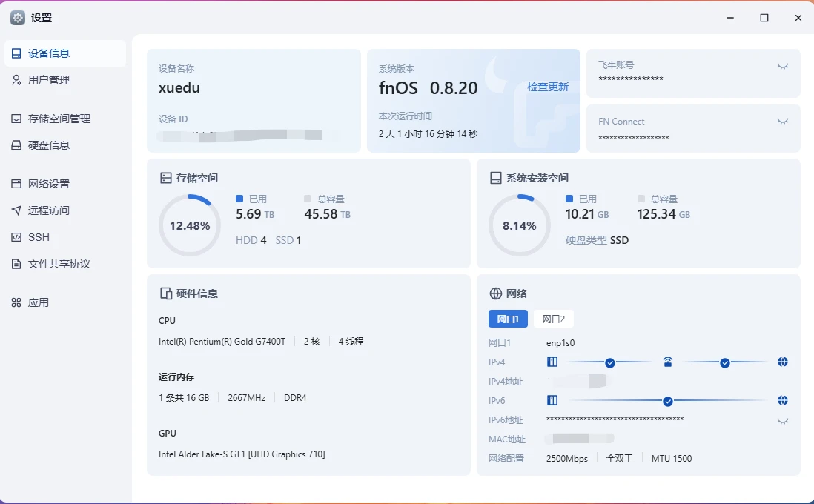Open 存储空间管理 from the sidebar
Screen dimensions: 814x504
click(59, 119)
